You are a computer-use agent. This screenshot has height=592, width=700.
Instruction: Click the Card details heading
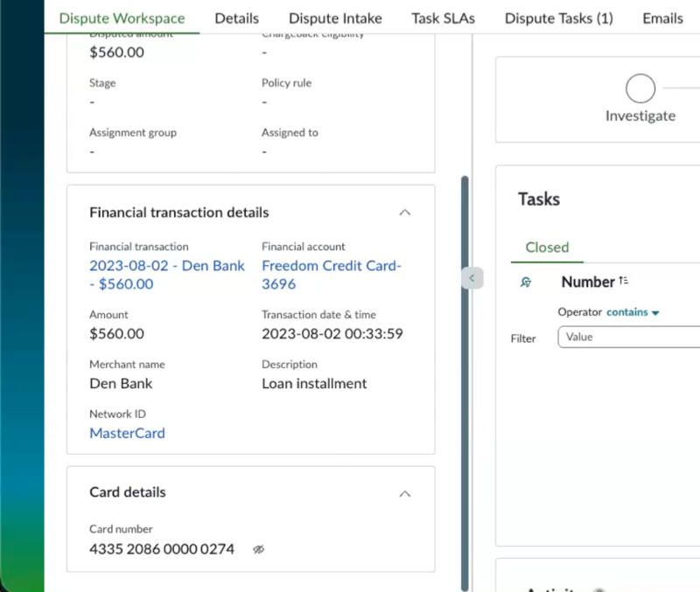(128, 492)
